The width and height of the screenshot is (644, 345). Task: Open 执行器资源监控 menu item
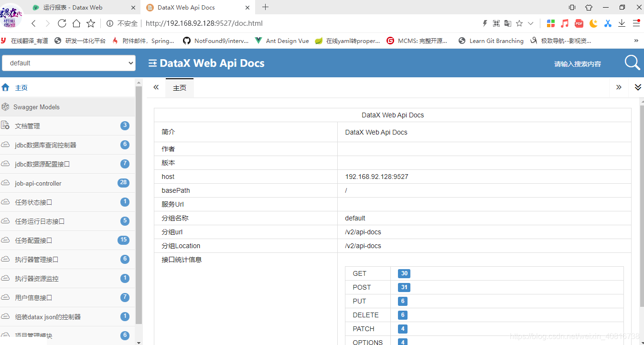pos(67,279)
